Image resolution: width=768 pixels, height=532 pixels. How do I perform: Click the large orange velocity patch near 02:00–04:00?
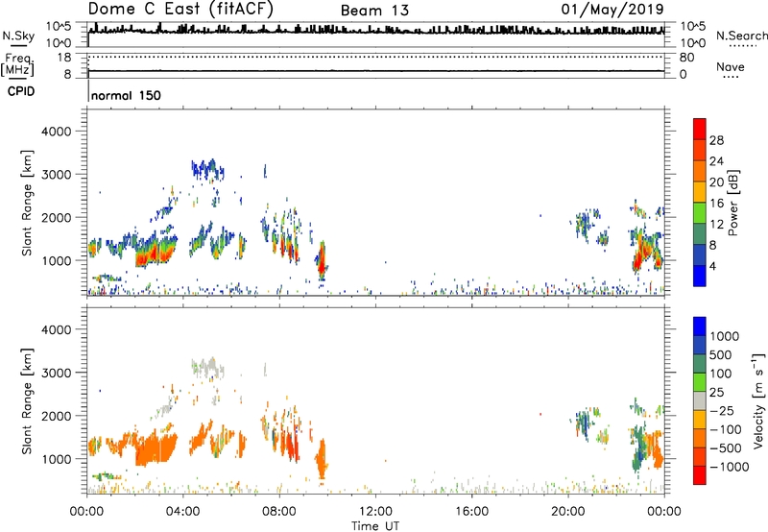[156, 448]
